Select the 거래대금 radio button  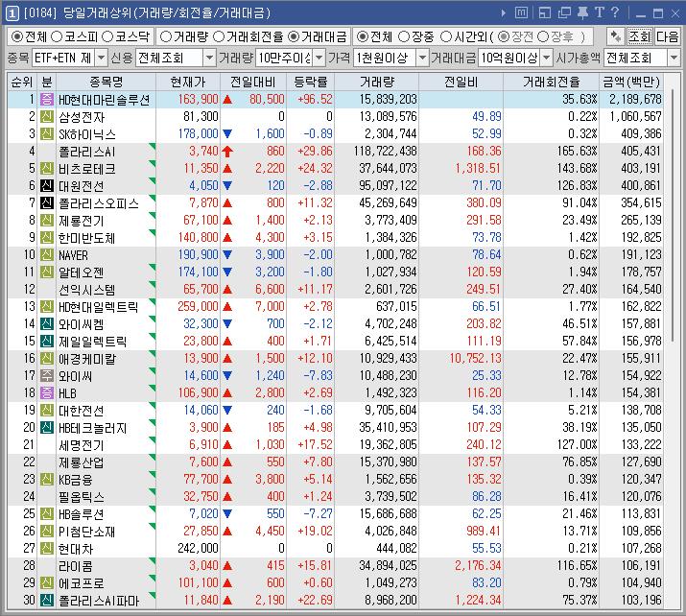click(x=294, y=36)
